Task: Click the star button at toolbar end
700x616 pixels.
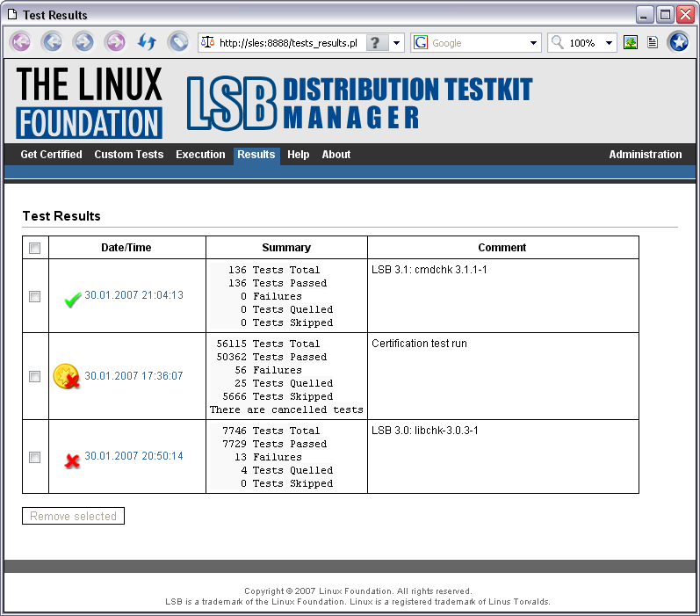Action: pos(679,42)
